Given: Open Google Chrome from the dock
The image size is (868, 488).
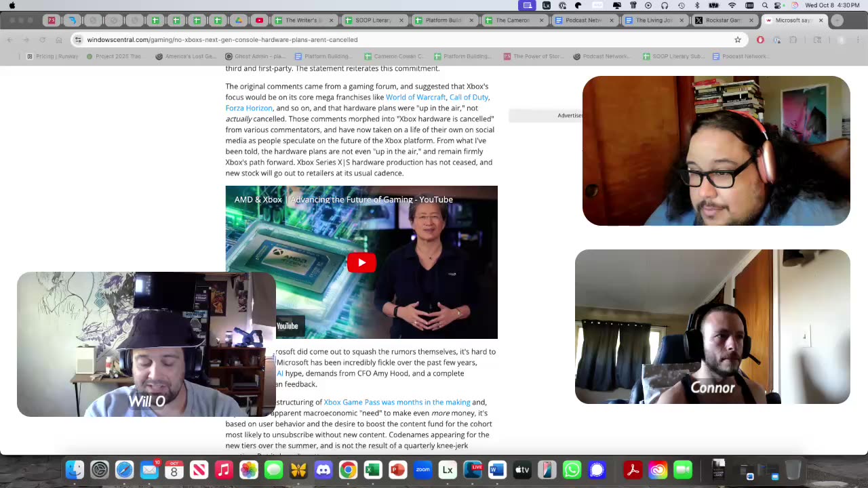Looking at the screenshot, I should click(x=348, y=469).
